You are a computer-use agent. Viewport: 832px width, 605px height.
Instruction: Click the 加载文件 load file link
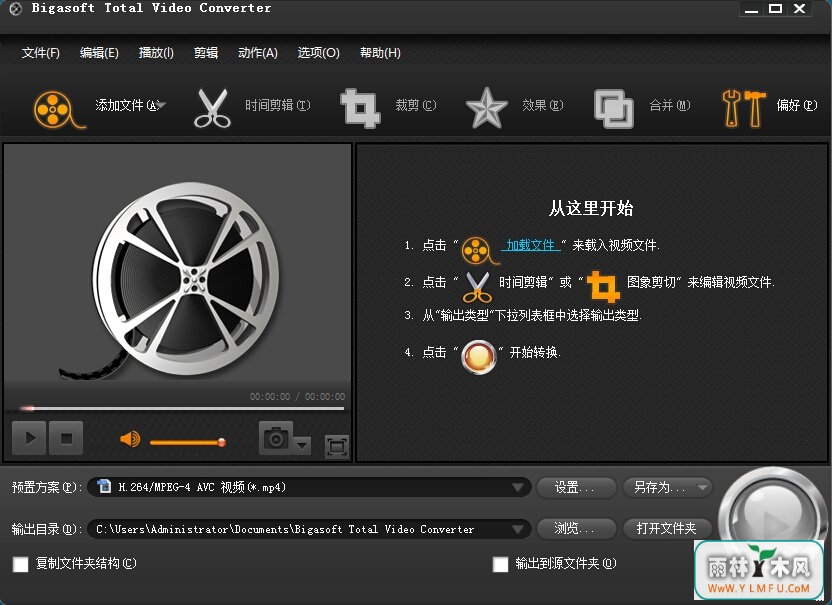[x=531, y=245]
